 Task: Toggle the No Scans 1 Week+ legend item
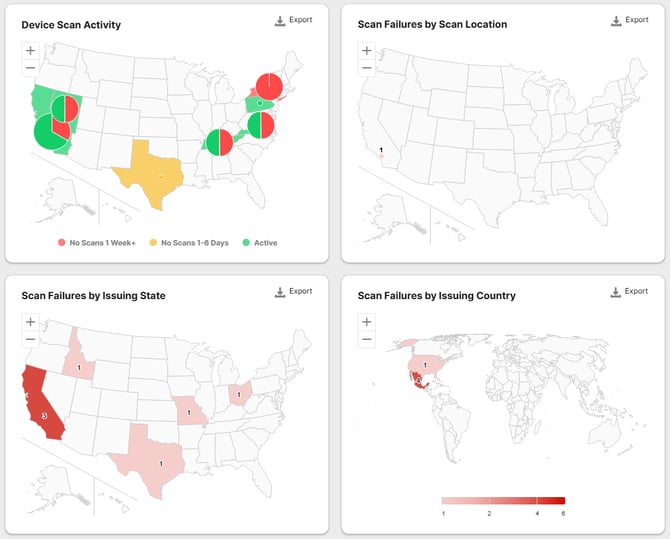pos(97,243)
